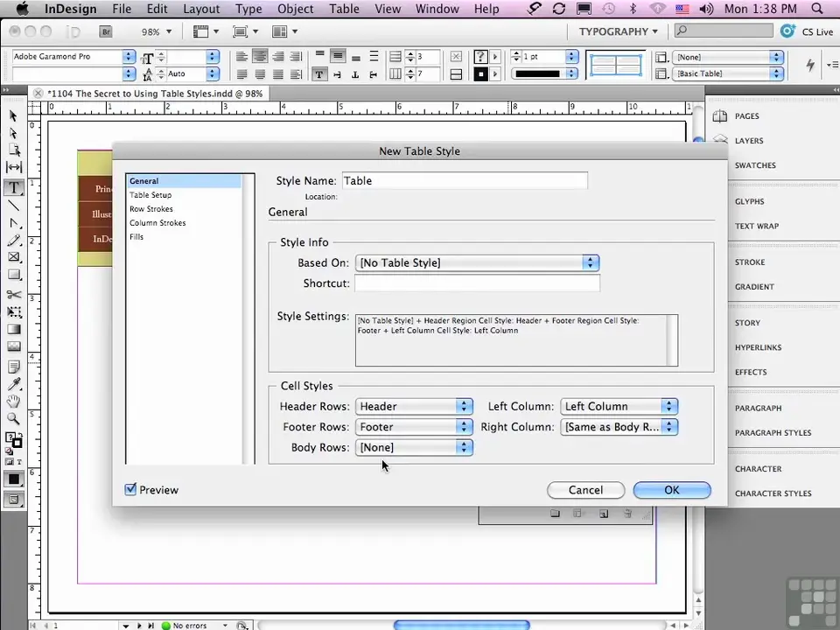Open the Swatches panel
The width and height of the screenshot is (840, 630).
pyautogui.click(x=755, y=165)
